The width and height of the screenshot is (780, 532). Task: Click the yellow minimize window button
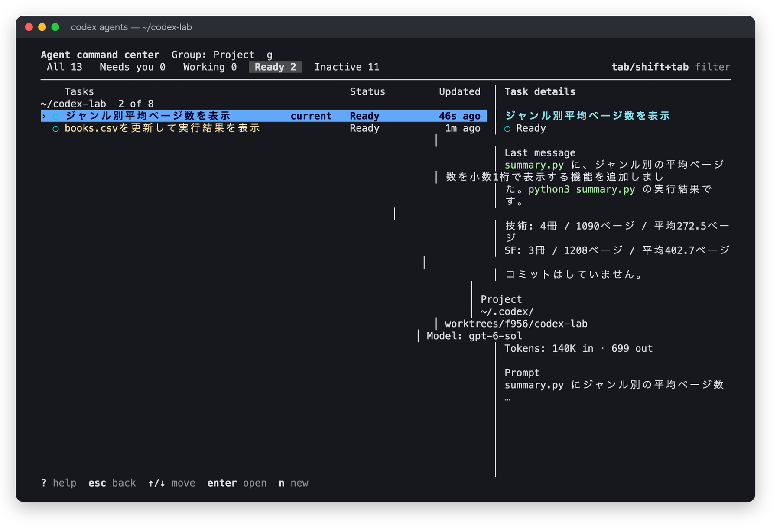click(42, 27)
